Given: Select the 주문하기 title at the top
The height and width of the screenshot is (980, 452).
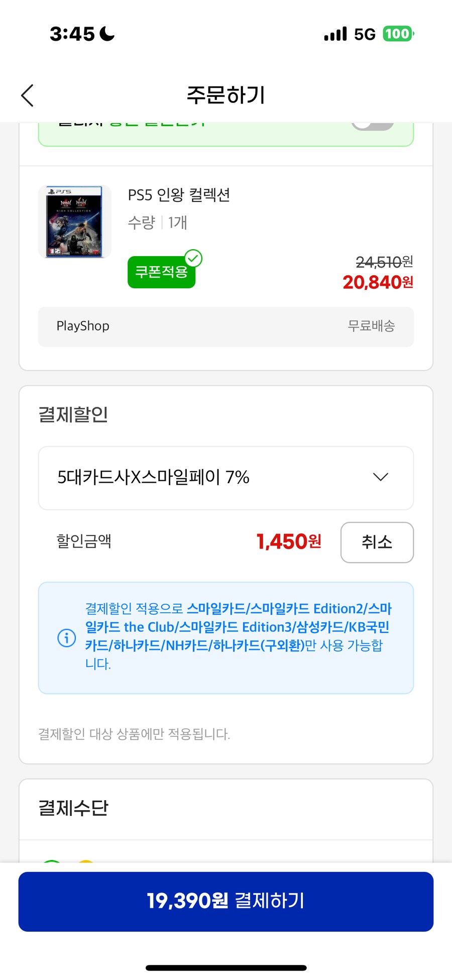Looking at the screenshot, I should coord(226,95).
